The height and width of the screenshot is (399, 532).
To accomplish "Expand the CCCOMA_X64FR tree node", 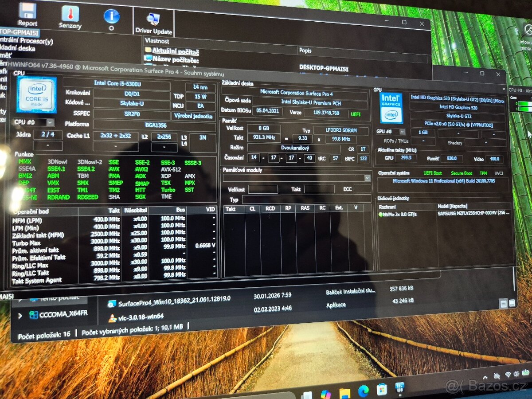I will 20,316.
